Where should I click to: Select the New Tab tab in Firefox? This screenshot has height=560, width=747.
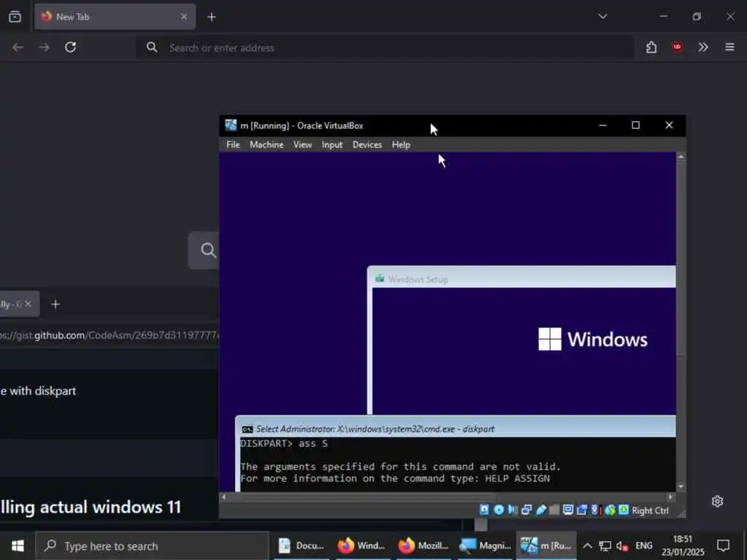[115, 17]
